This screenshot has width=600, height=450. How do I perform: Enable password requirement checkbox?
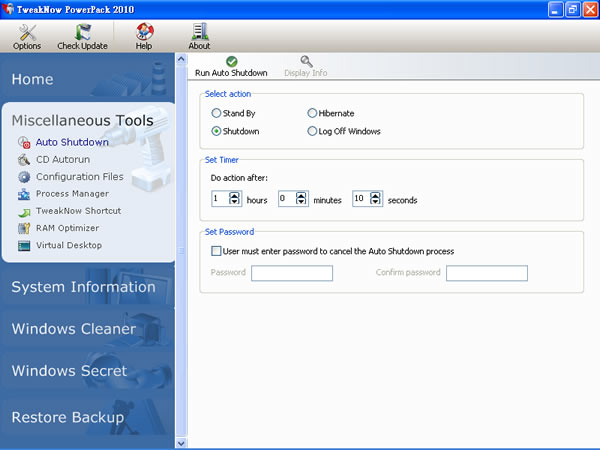coord(217,251)
